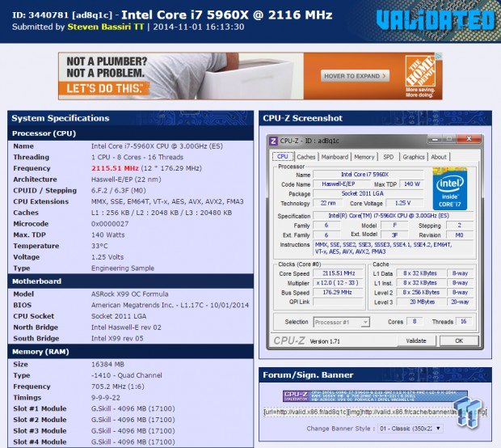Click the Steven Bassiri TT submitter link
Viewport: 501px width, 448px height.
pyautogui.click(x=105, y=27)
